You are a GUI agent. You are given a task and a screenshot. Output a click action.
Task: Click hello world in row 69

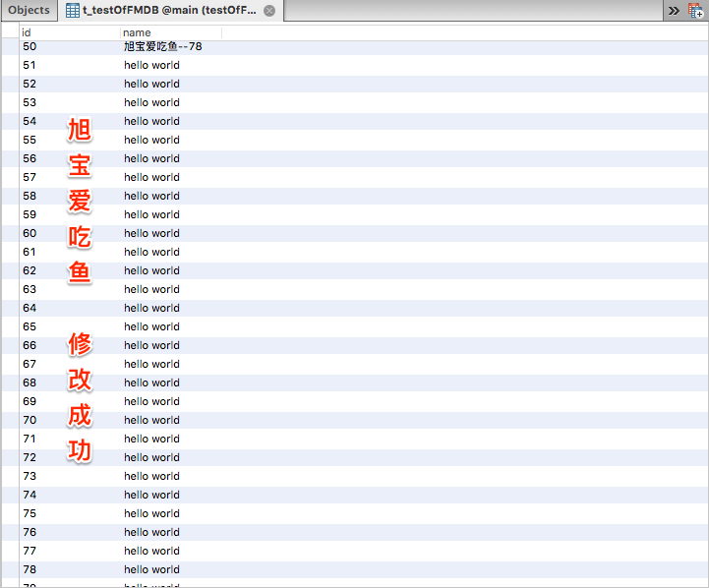pos(151,401)
